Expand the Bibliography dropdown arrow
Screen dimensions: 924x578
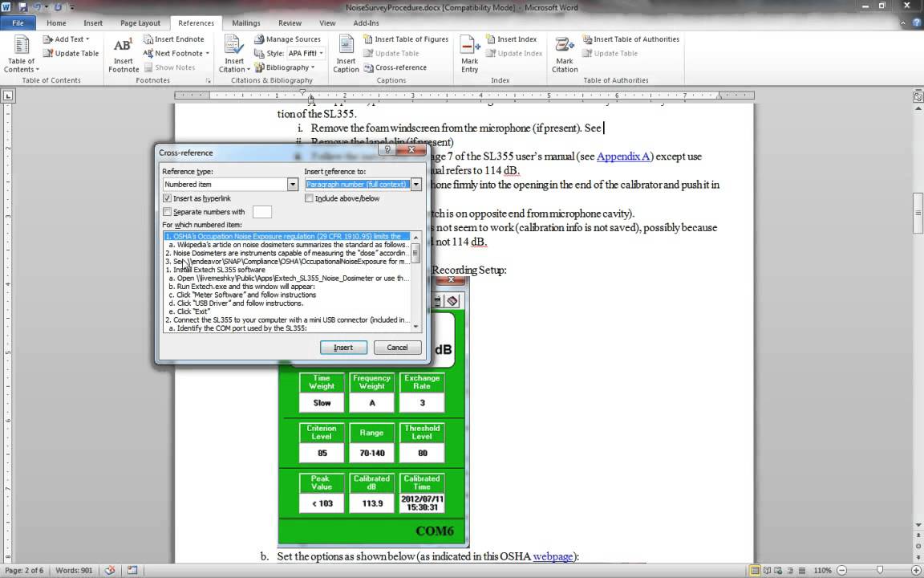[x=313, y=67]
